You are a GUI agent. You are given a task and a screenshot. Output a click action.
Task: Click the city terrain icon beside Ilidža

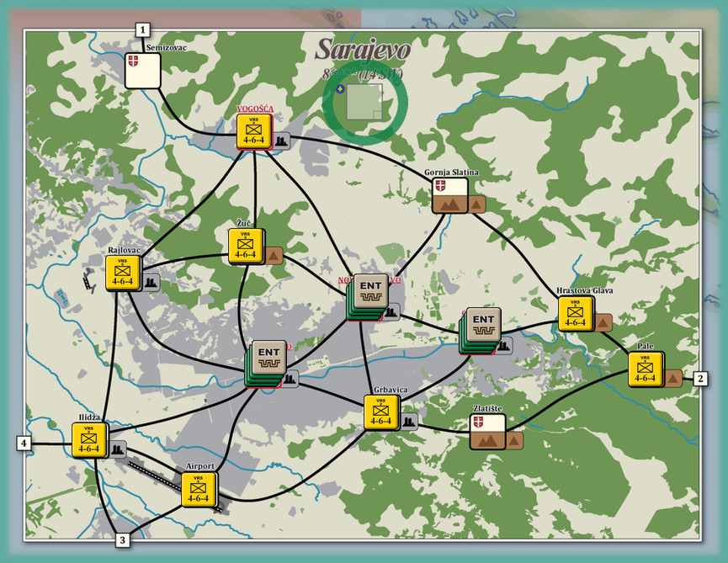[116, 449]
